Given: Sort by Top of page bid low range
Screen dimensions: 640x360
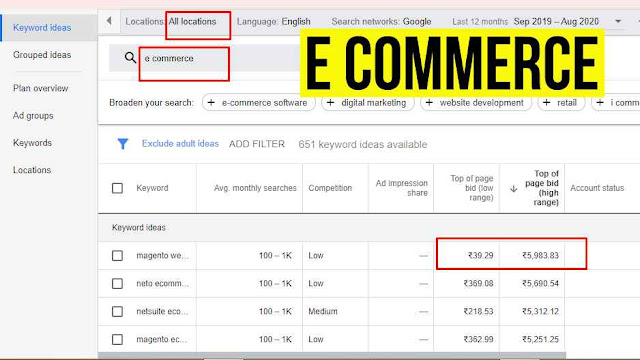Looking at the screenshot, I should [x=471, y=188].
